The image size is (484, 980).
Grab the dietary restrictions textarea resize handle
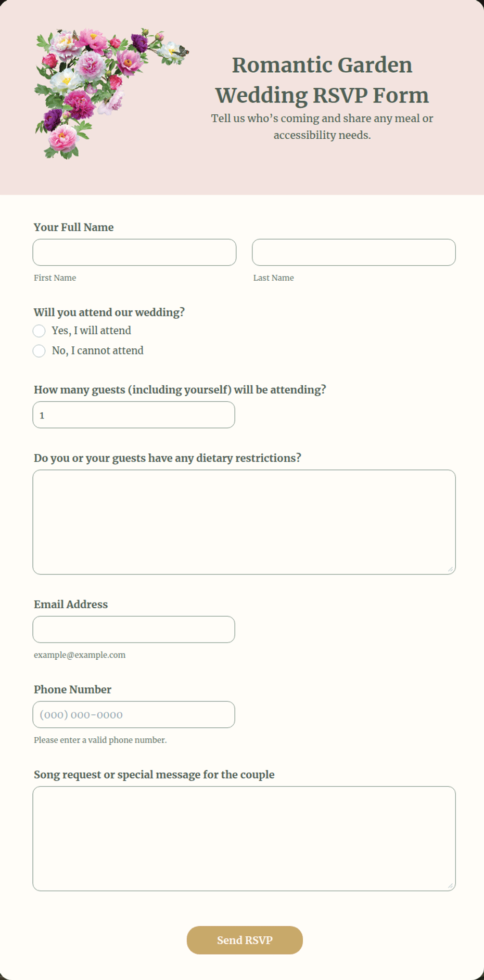point(451,569)
